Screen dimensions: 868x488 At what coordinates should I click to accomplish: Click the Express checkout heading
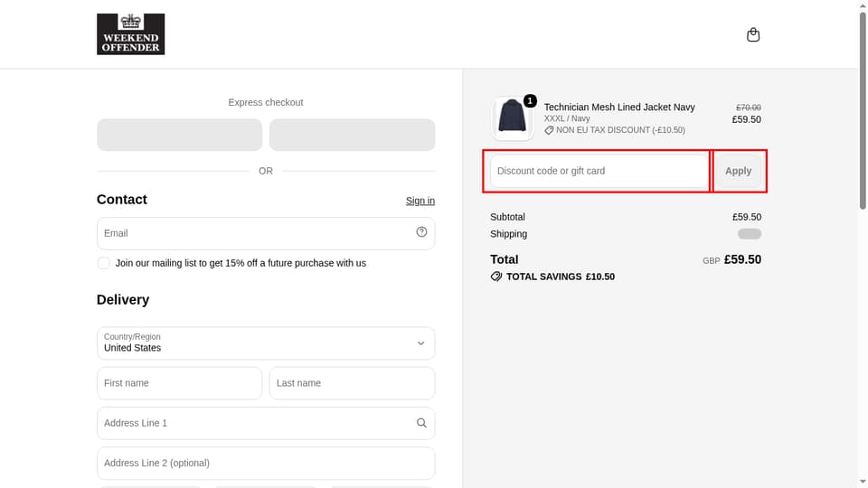(266, 102)
